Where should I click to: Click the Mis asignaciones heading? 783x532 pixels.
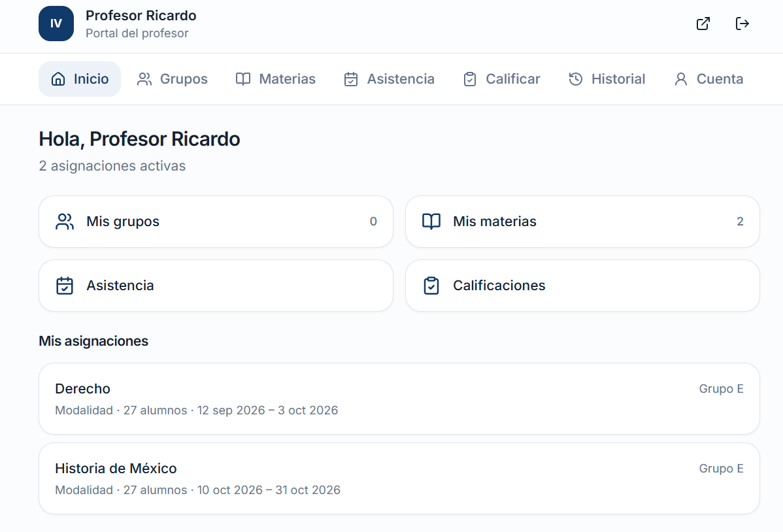[93, 341]
